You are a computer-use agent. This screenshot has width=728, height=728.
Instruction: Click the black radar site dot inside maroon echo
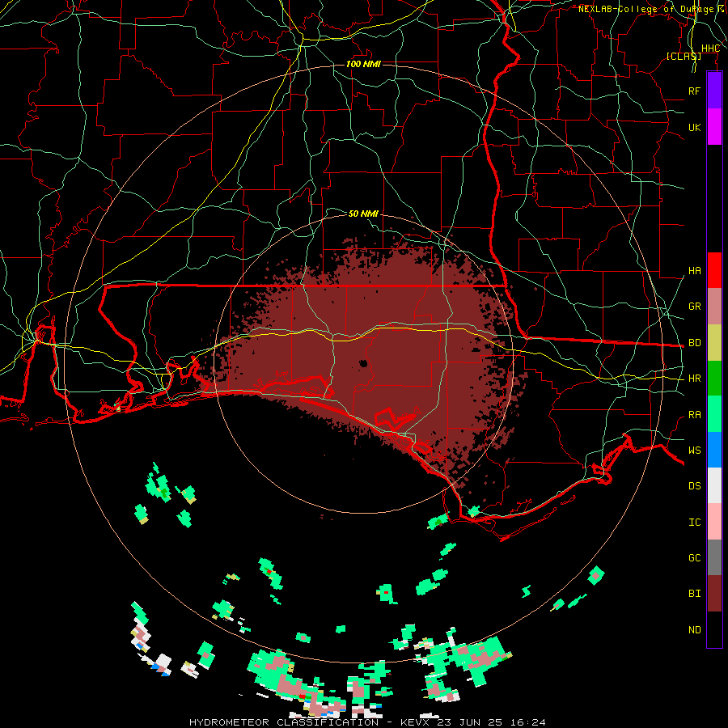point(363,363)
